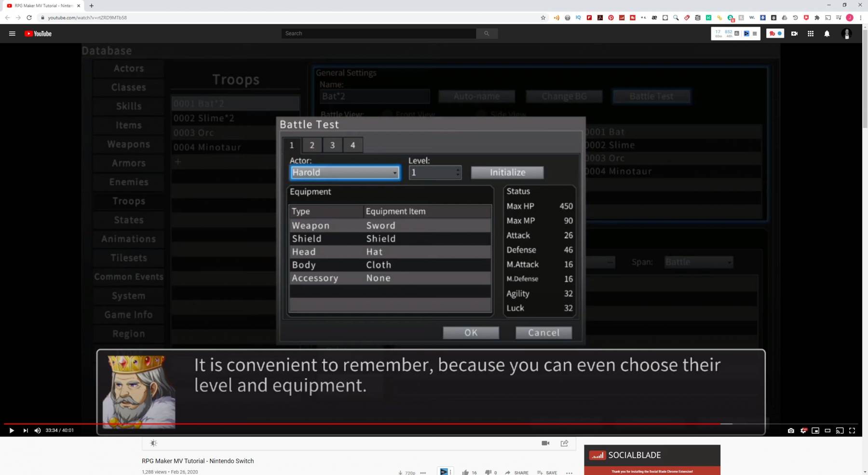Cancel the Battle Test dialog
This screenshot has width=868, height=475.
544,333
